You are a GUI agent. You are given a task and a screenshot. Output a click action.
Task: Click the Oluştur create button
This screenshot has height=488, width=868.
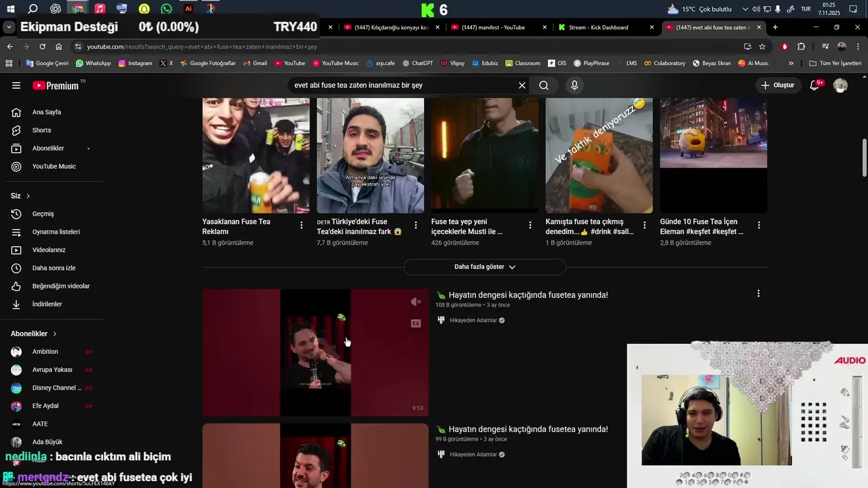coord(778,85)
